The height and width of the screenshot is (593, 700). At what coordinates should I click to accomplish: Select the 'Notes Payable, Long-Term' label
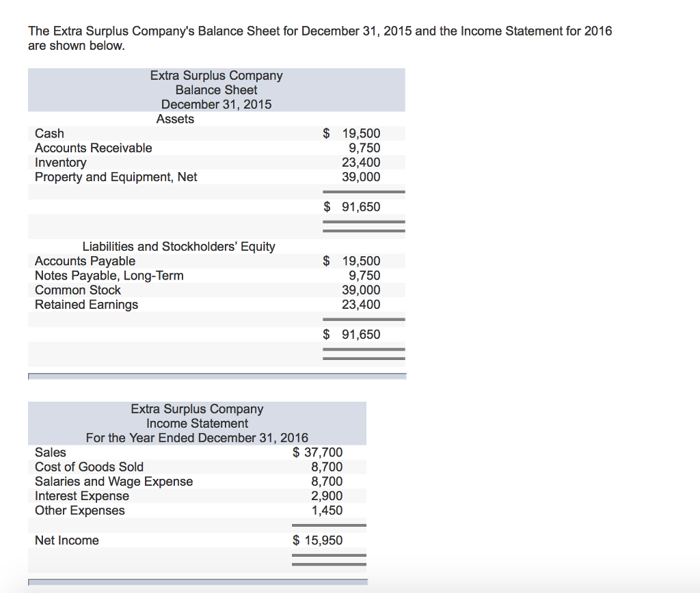109,276
